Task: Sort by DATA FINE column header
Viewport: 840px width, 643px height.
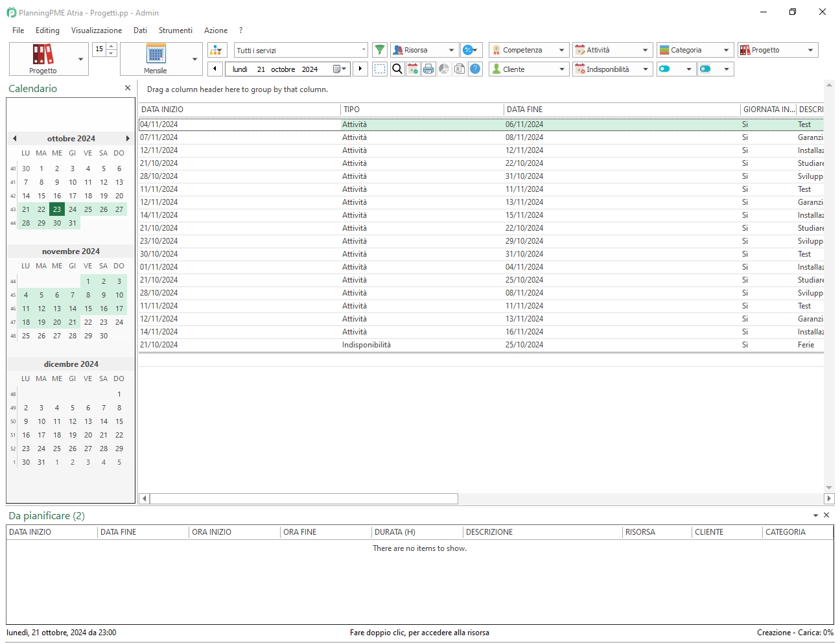Action: 622,110
